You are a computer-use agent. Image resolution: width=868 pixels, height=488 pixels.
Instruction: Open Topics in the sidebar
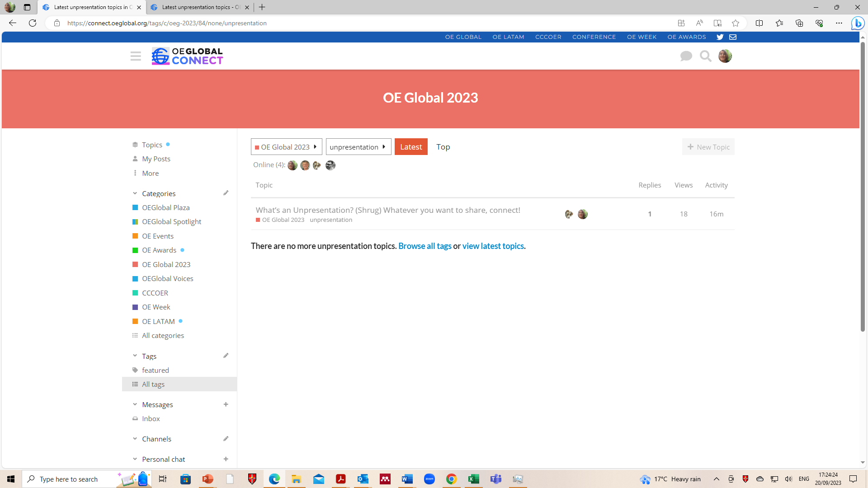pyautogui.click(x=152, y=145)
